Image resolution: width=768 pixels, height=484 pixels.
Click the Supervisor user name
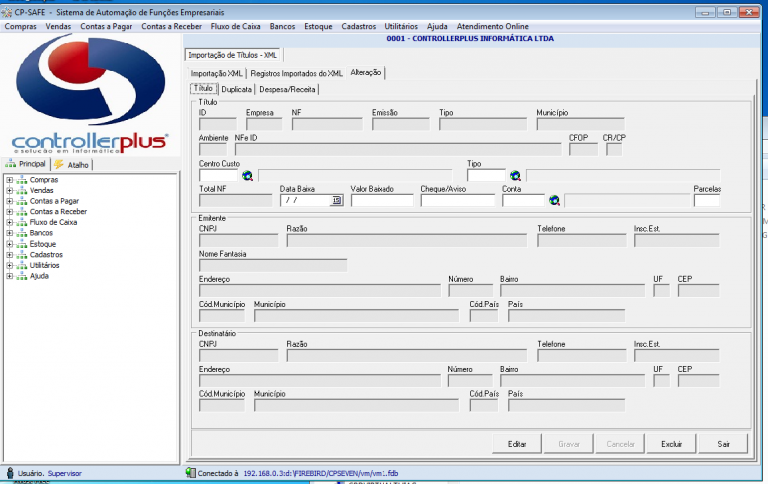pos(65,473)
